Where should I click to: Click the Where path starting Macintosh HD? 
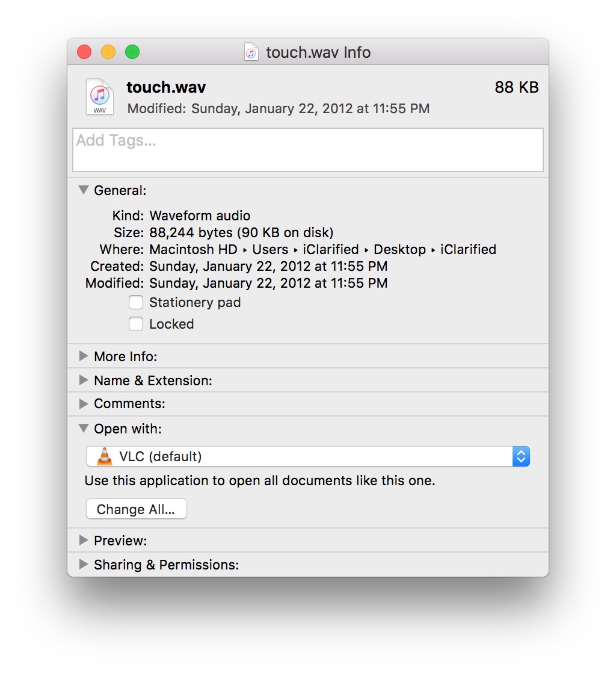tap(322, 249)
